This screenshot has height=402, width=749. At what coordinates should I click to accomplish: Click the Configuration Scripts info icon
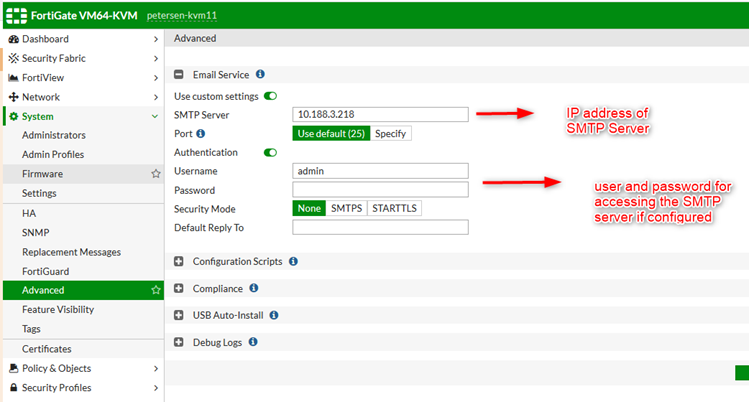coord(293,262)
